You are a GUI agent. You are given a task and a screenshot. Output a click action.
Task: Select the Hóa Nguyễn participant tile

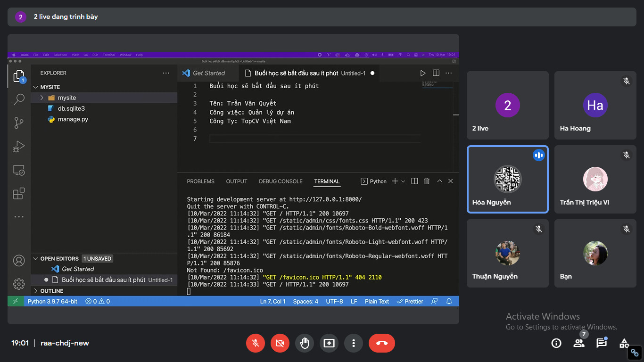507,180
